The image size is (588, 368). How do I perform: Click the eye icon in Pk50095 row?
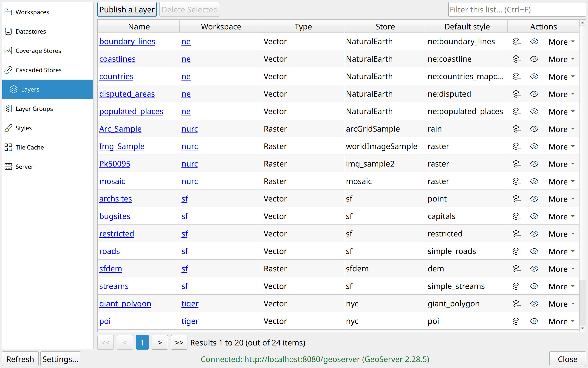pos(534,164)
